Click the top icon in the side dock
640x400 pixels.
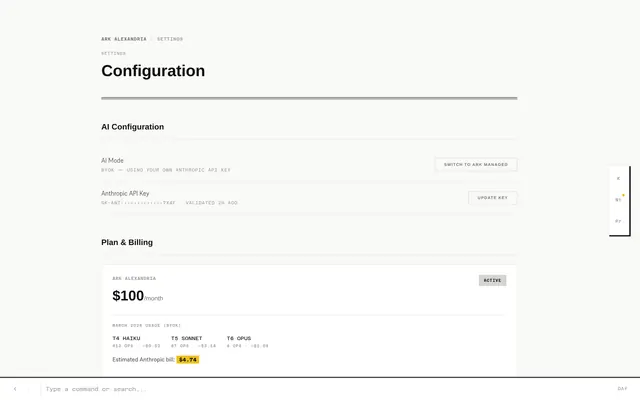[618, 178]
